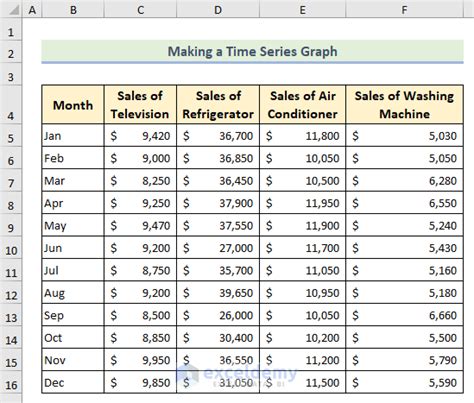
Task: Select the Sales of Air Conditioner header
Action: [303, 105]
